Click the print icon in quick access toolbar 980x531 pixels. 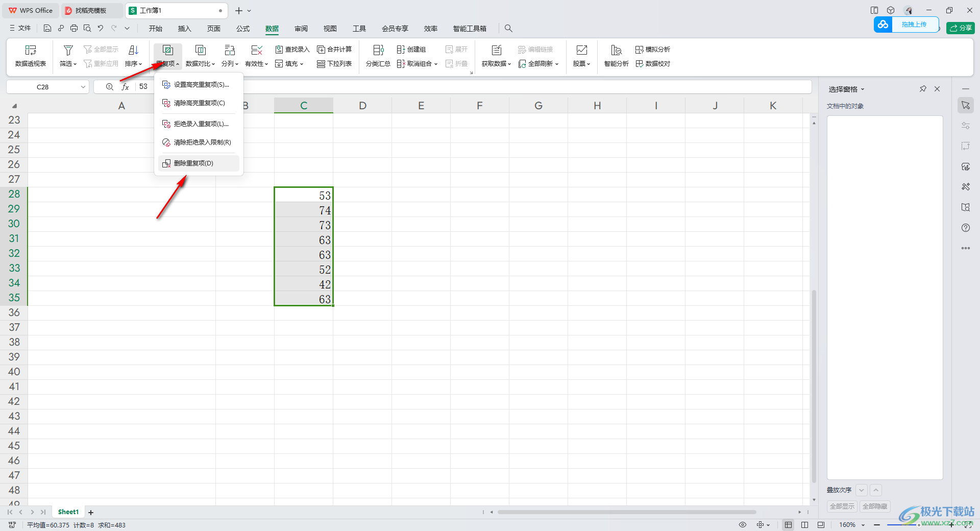coord(74,28)
